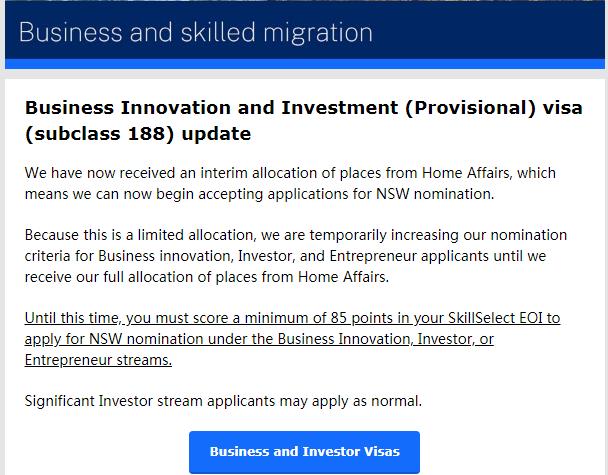Click the 'criteria for Business innovation, Investor' line
The height and width of the screenshot is (475, 608).
click(x=285, y=256)
